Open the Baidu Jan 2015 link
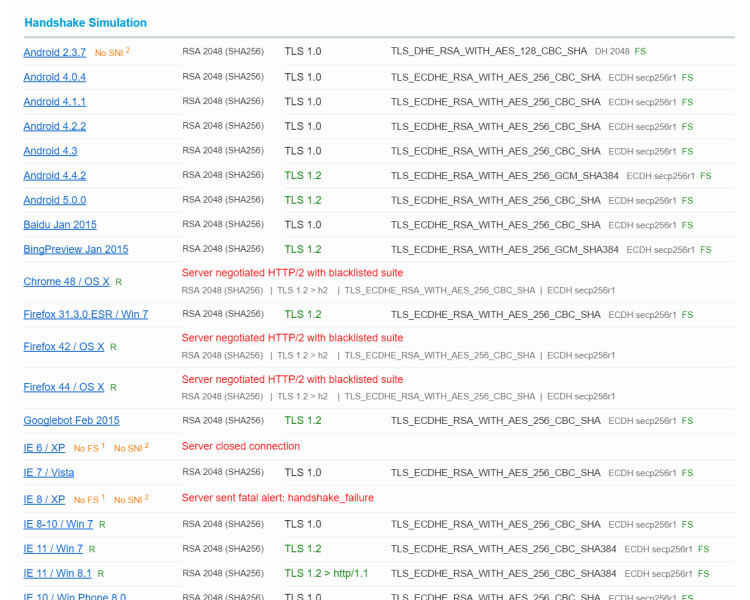750x600 pixels. pos(60,224)
